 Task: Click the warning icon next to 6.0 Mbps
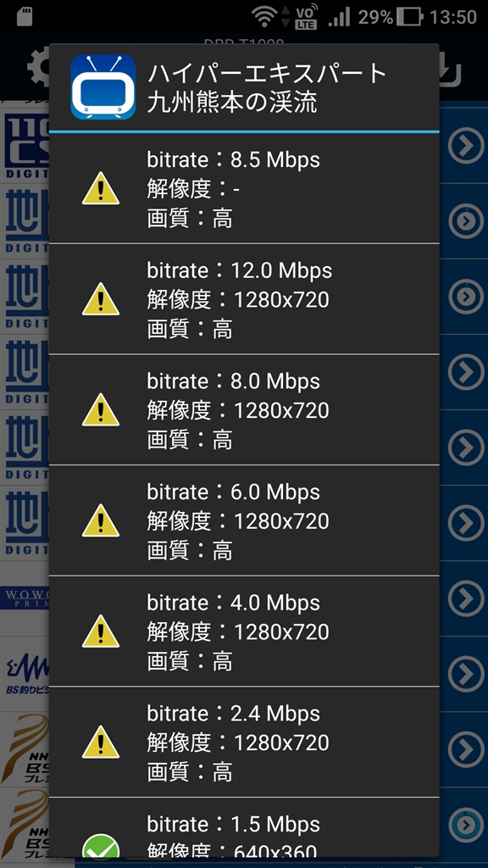point(101,520)
